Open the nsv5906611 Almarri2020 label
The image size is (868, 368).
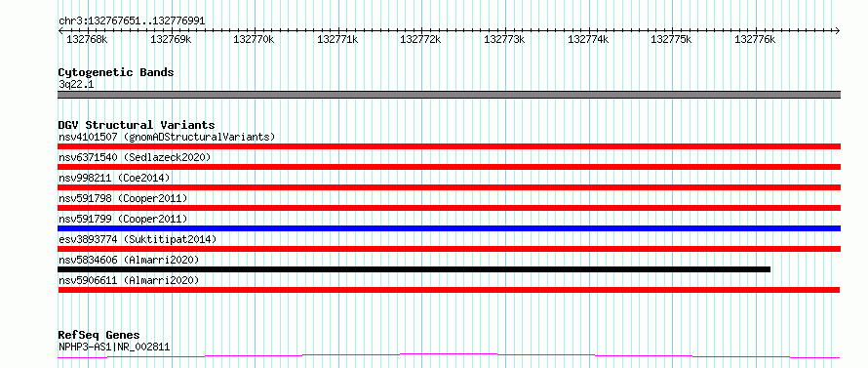129,280
